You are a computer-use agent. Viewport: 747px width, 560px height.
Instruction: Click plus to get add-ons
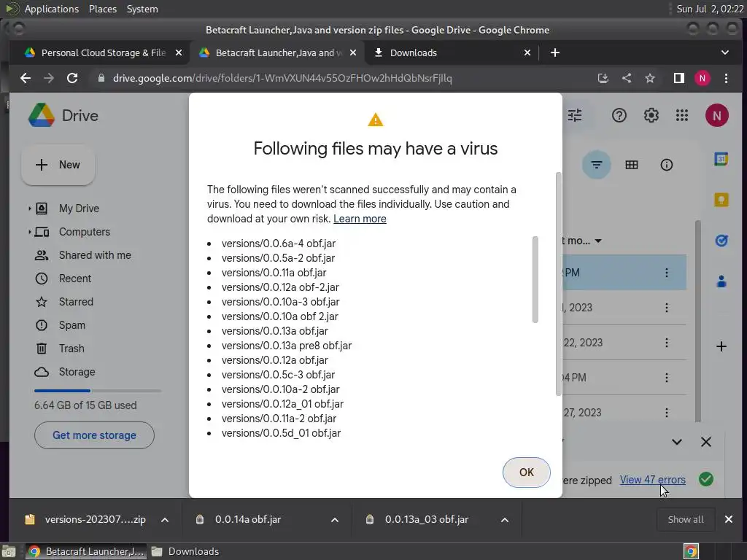click(721, 346)
